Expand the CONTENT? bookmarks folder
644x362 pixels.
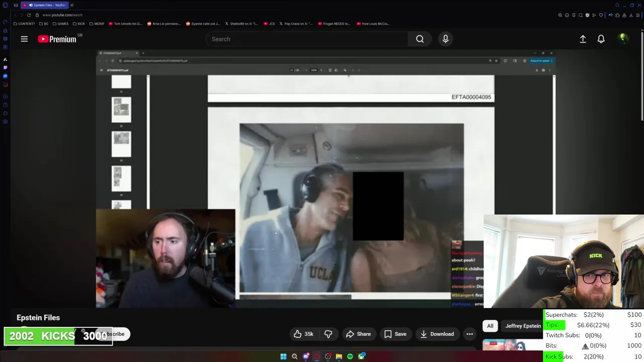[x=24, y=24]
